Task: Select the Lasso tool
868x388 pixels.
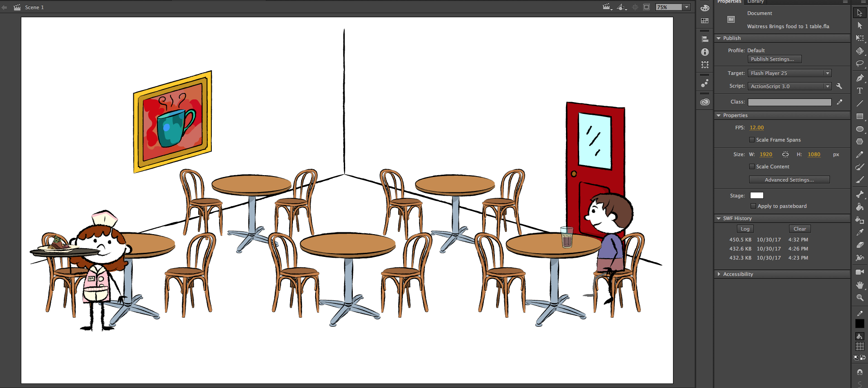Action: [x=859, y=64]
